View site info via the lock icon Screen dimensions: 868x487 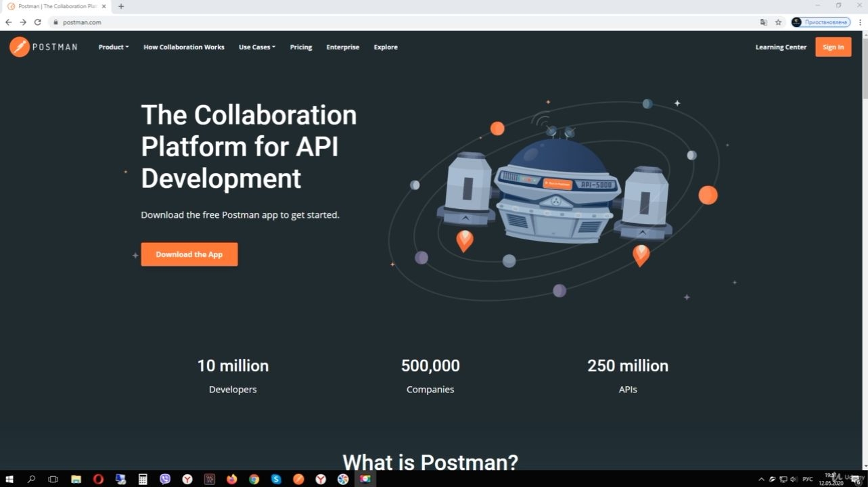coord(57,22)
